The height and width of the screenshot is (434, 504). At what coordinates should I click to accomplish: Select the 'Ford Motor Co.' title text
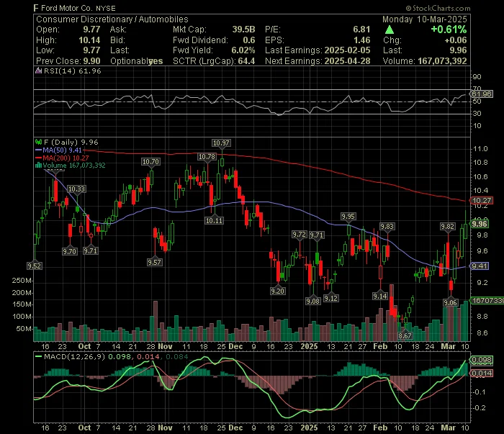click(66, 8)
